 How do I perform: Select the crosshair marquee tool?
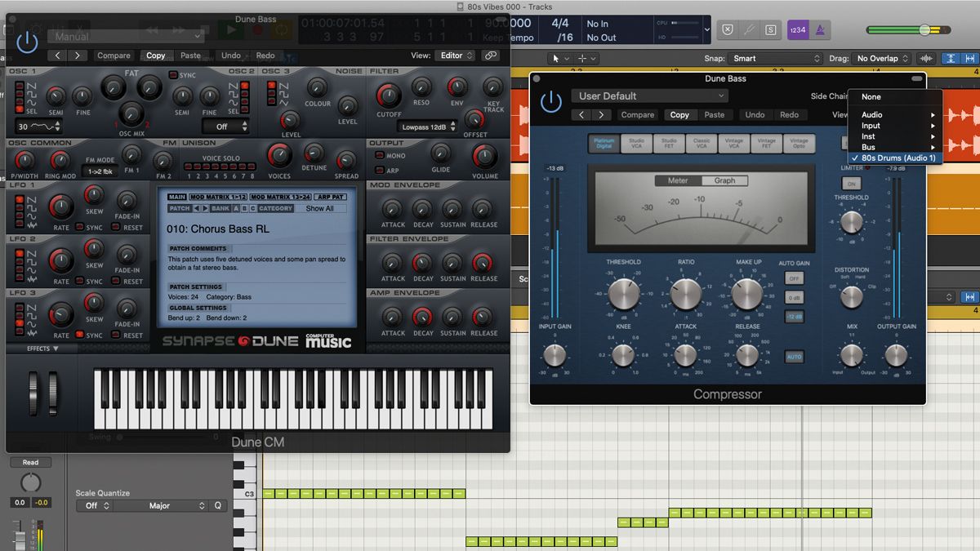tap(584, 58)
